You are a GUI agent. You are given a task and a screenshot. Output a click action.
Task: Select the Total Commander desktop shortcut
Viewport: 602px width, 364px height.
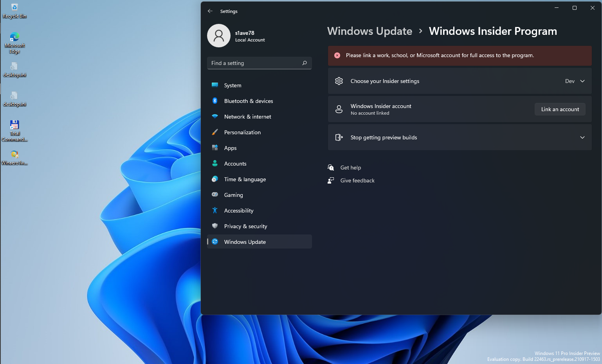[x=14, y=131]
